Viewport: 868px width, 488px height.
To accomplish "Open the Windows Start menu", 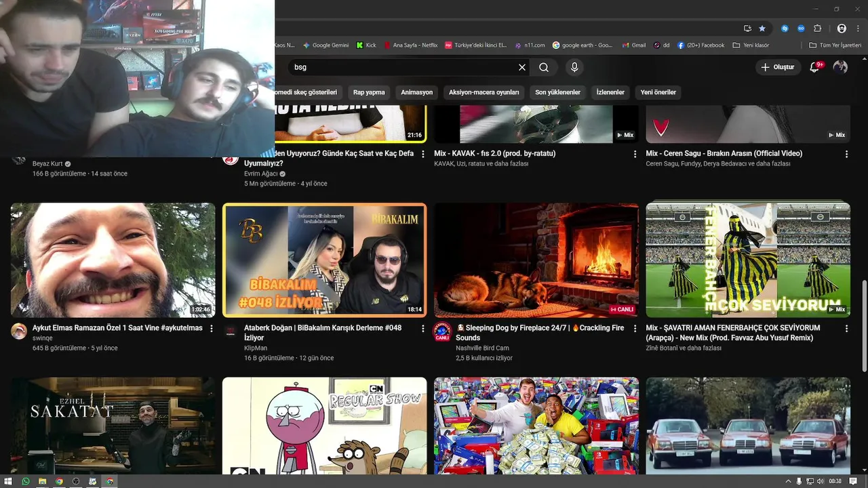I will (9, 481).
